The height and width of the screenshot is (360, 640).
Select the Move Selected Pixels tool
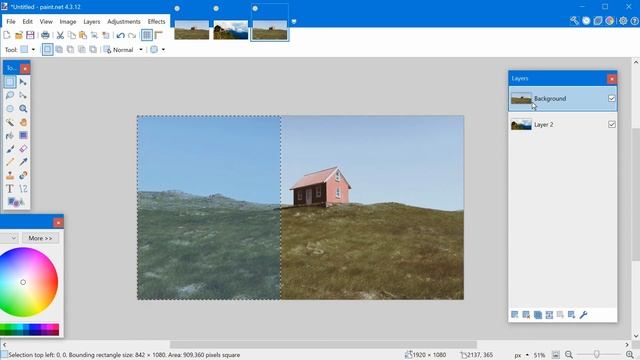pos(23,82)
